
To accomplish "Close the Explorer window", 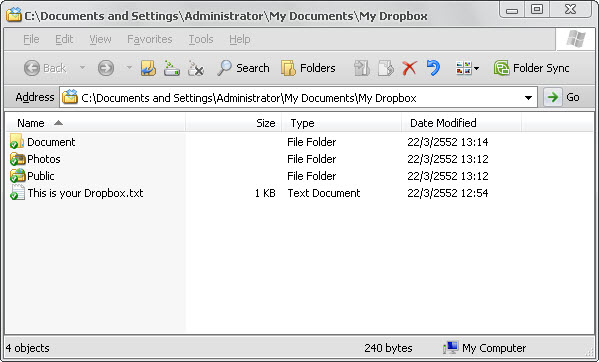I will point(570,9).
